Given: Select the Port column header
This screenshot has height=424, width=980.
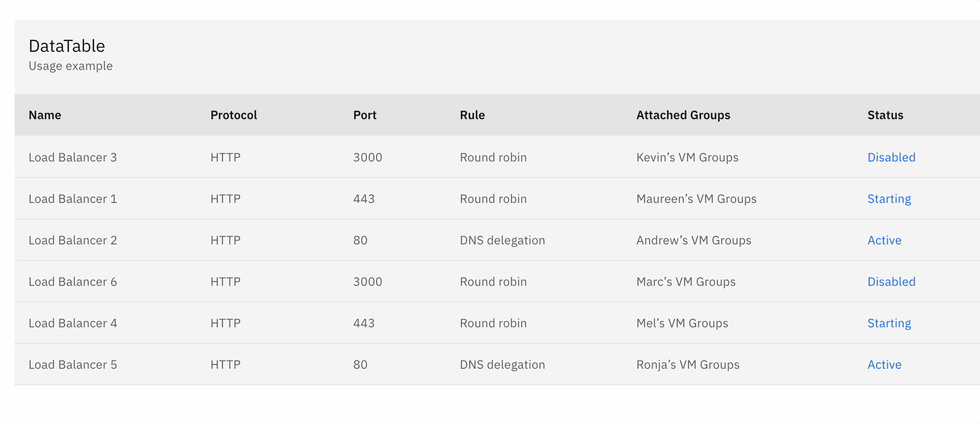Looking at the screenshot, I should point(364,115).
